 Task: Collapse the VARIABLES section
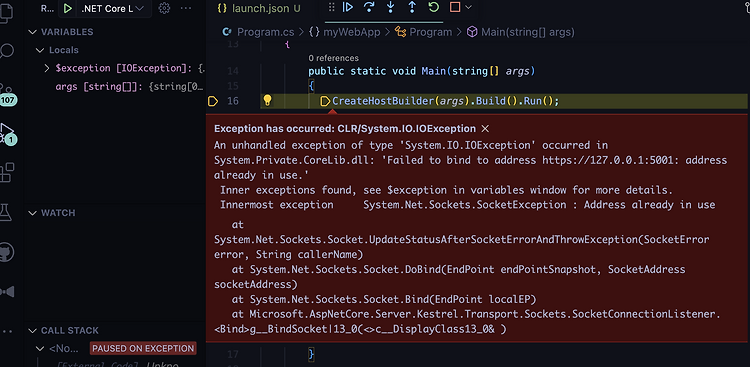[32, 32]
